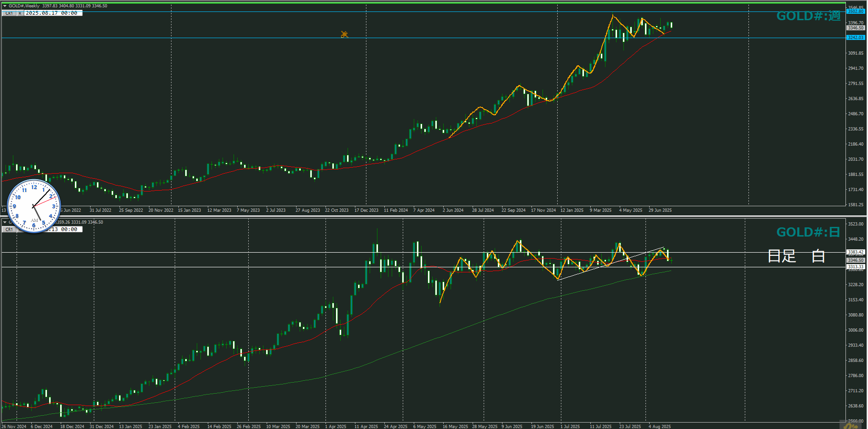Click the 4 Feb 2025 daily date label

click(188, 427)
